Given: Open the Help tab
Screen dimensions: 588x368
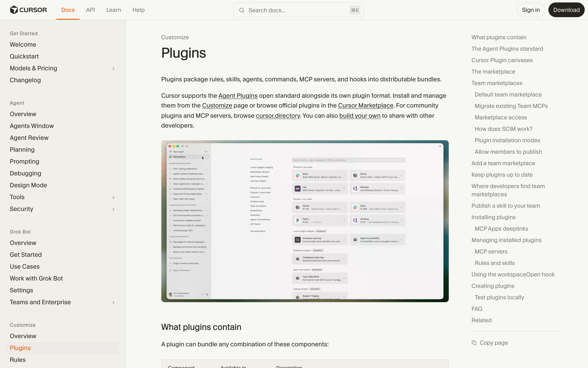Looking at the screenshot, I should 138,10.
